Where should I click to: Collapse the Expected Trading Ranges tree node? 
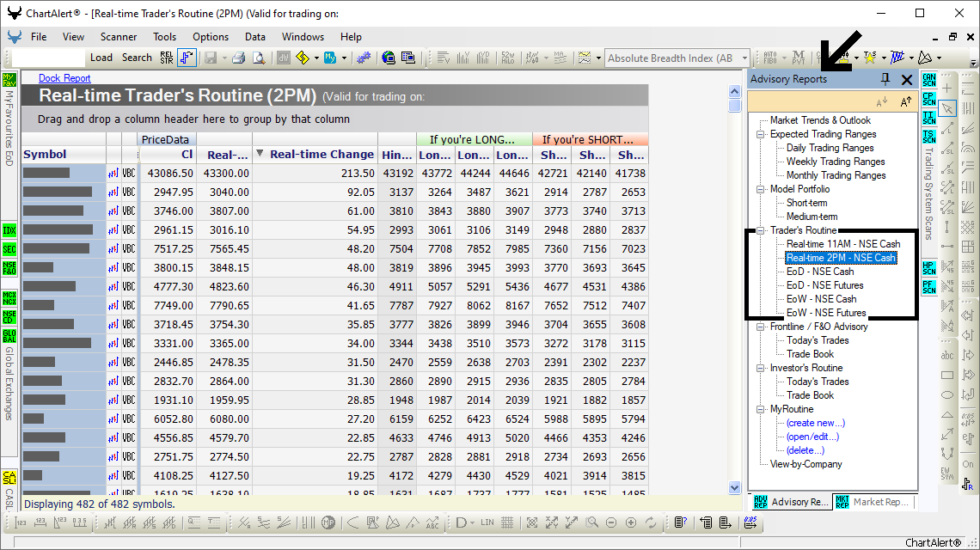pyautogui.click(x=761, y=134)
